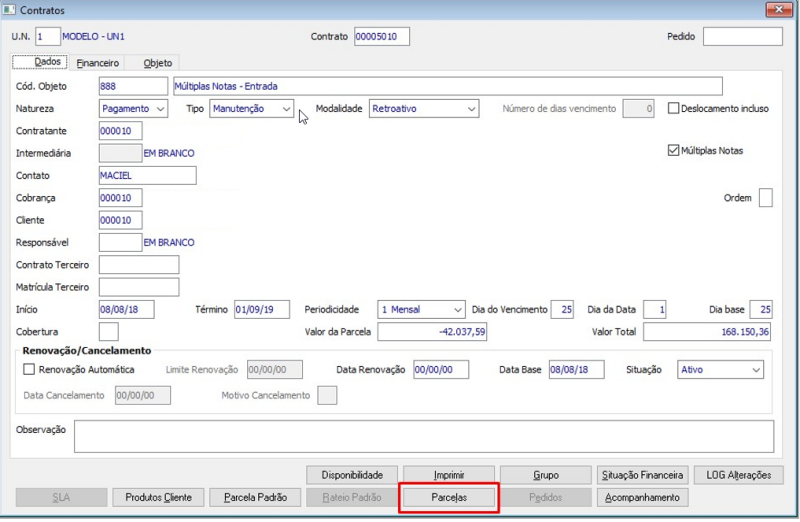This screenshot has height=522, width=800.
Task: Click the Acompanhamento button
Action: [642, 498]
